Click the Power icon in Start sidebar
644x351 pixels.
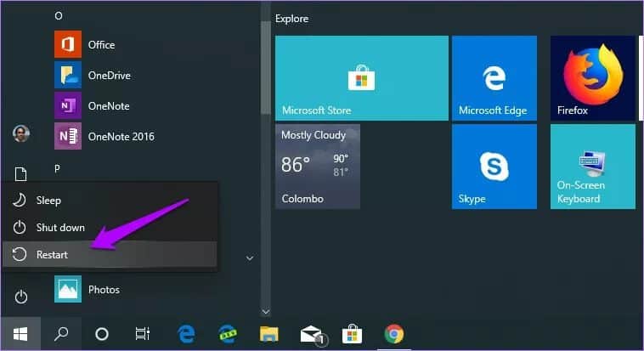[21, 297]
